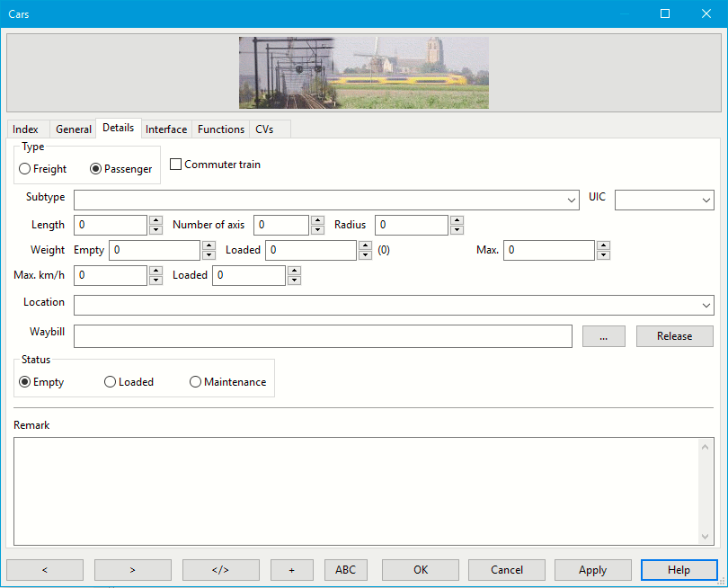
Task: Click the train banner image
Action: (x=364, y=73)
